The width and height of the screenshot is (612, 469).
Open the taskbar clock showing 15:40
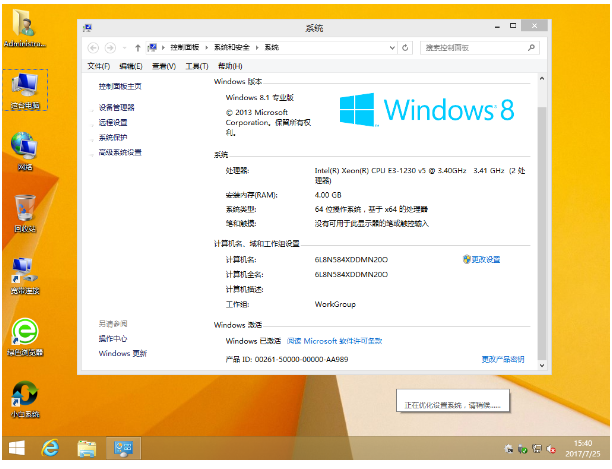[x=583, y=448]
